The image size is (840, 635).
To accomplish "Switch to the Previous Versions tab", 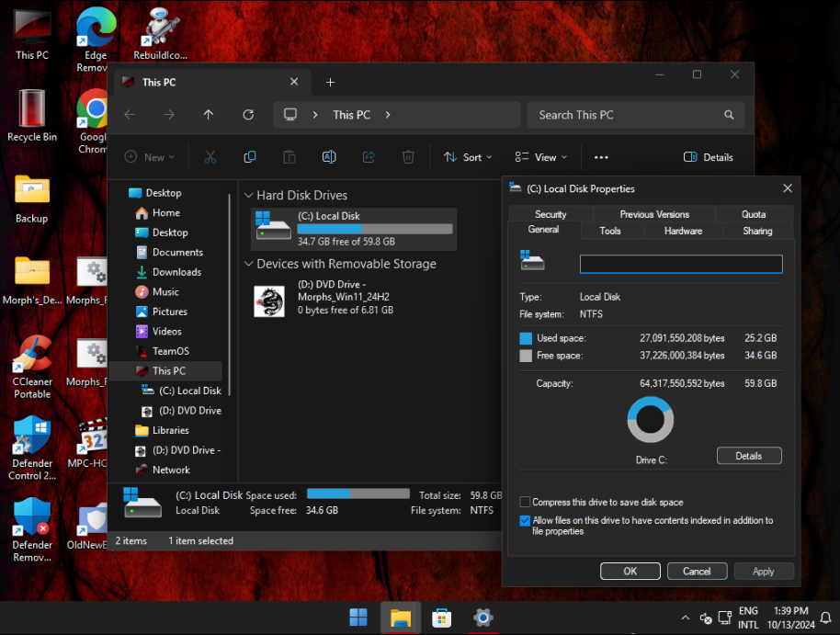I will coord(654,214).
